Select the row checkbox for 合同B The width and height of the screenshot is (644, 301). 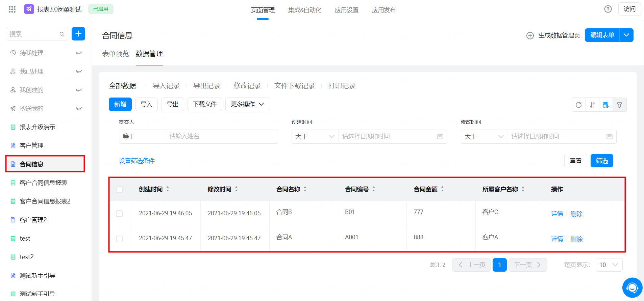point(119,214)
